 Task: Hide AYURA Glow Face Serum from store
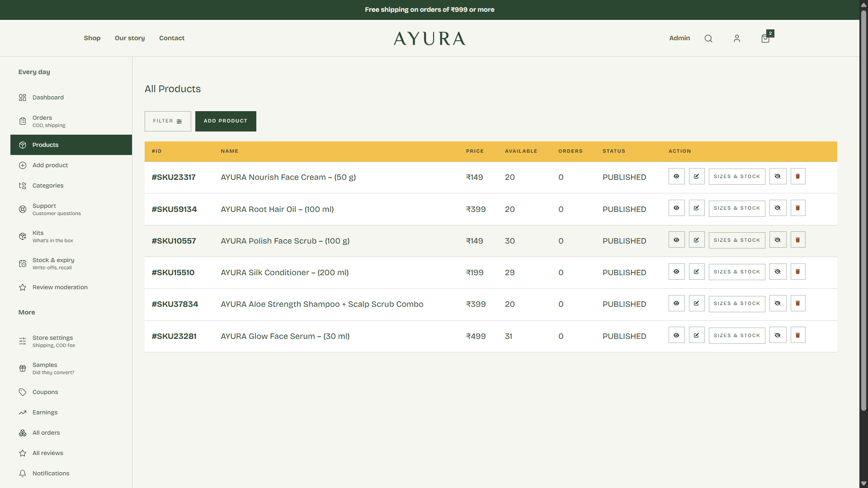coord(778,335)
